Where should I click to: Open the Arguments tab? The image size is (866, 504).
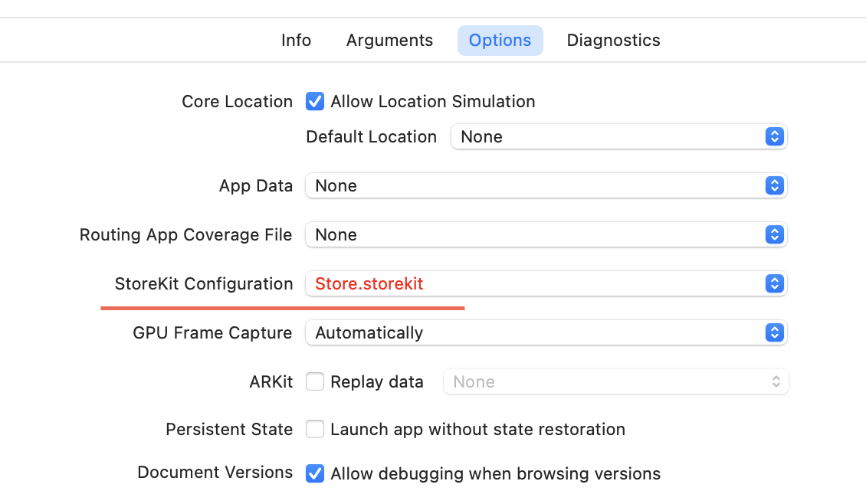(389, 41)
